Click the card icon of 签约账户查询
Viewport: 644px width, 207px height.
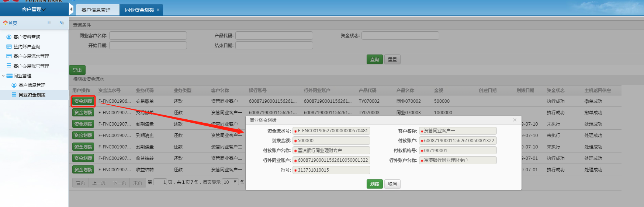point(9,46)
